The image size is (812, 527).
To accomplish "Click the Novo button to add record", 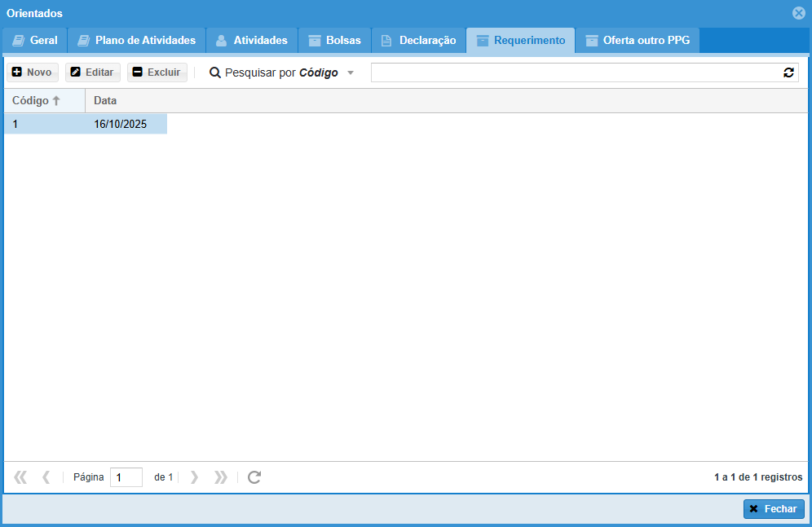I will click(x=33, y=72).
